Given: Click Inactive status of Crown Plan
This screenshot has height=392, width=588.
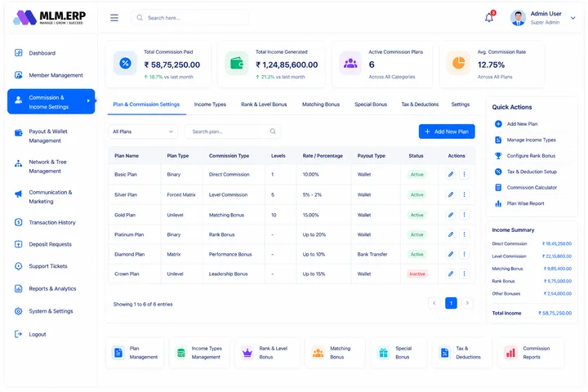Looking at the screenshot, I should [417, 274].
